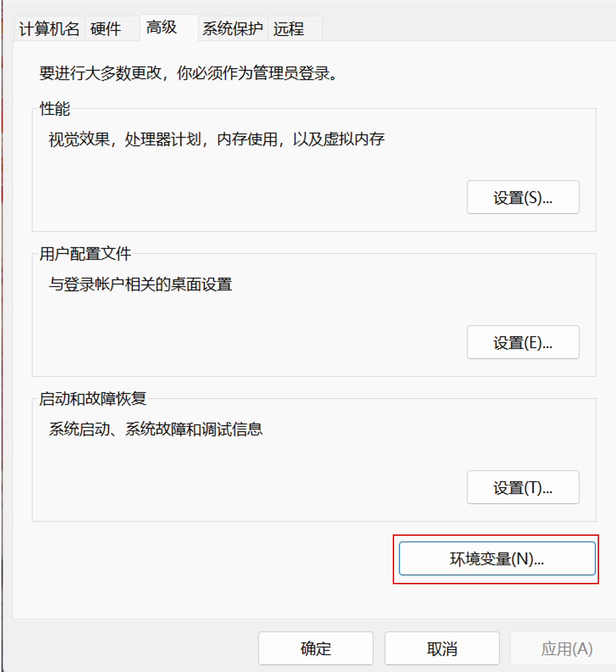616x672 pixels.
Task: Switch to the 计算机名 tab
Action: click(49, 29)
